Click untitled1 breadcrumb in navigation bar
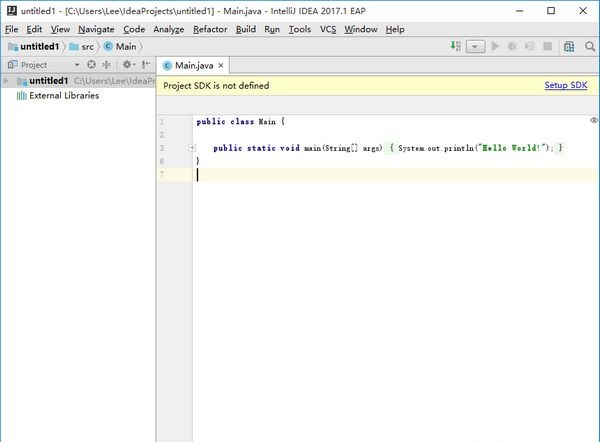Image resolution: width=600 pixels, height=442 pixels. [34, 47]
